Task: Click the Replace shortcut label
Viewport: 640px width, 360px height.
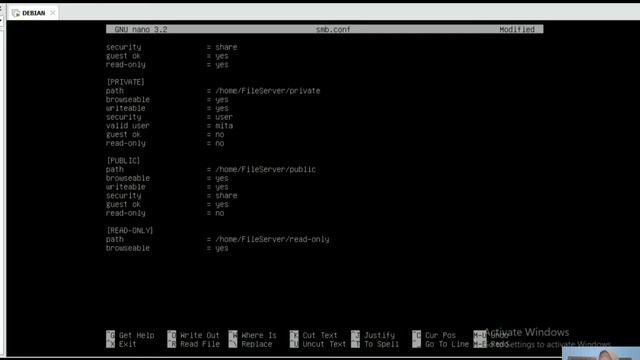Action: pyautogui.click(x=257, y=344)
